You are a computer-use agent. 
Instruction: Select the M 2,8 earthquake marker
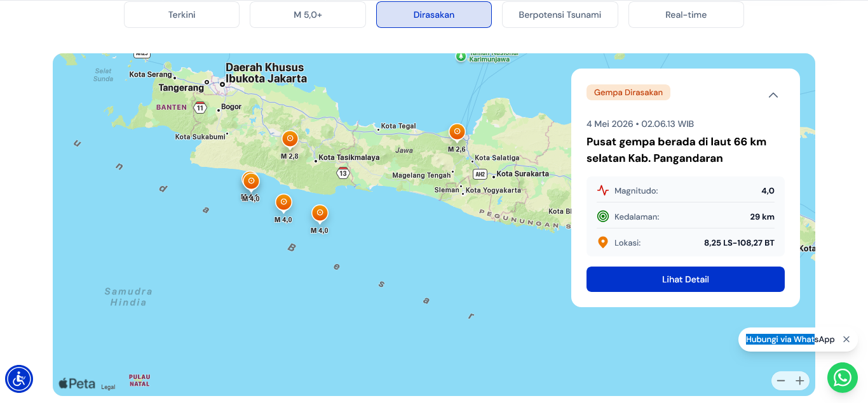[290, 139]
